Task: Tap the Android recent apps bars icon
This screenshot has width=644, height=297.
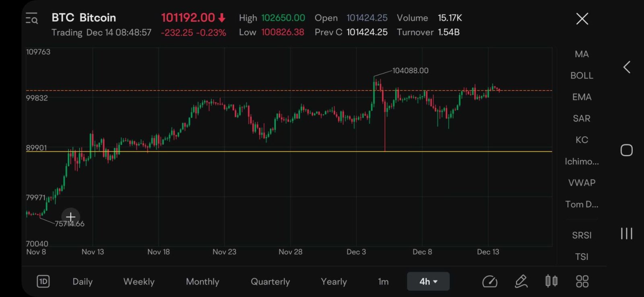Action: click(x=626, y=233)
